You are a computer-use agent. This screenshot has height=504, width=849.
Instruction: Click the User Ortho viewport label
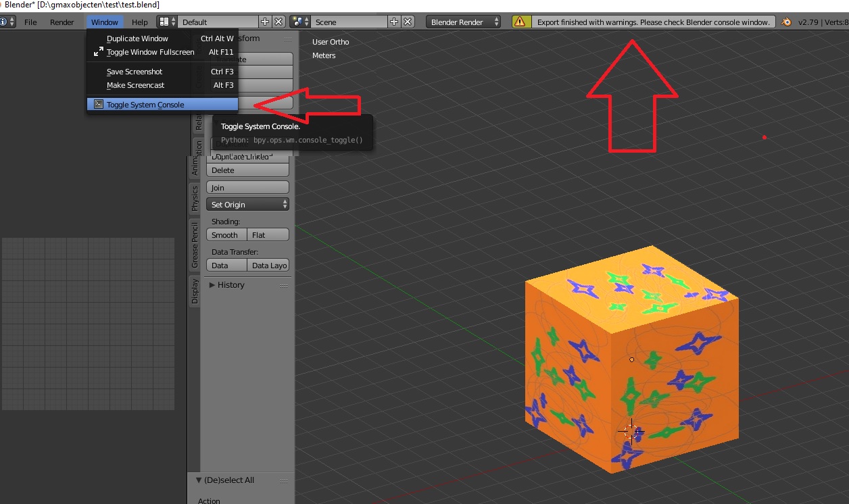point(331,42)
